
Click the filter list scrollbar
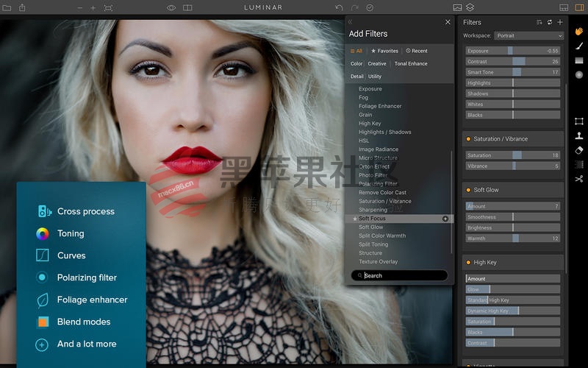(451, 202)
